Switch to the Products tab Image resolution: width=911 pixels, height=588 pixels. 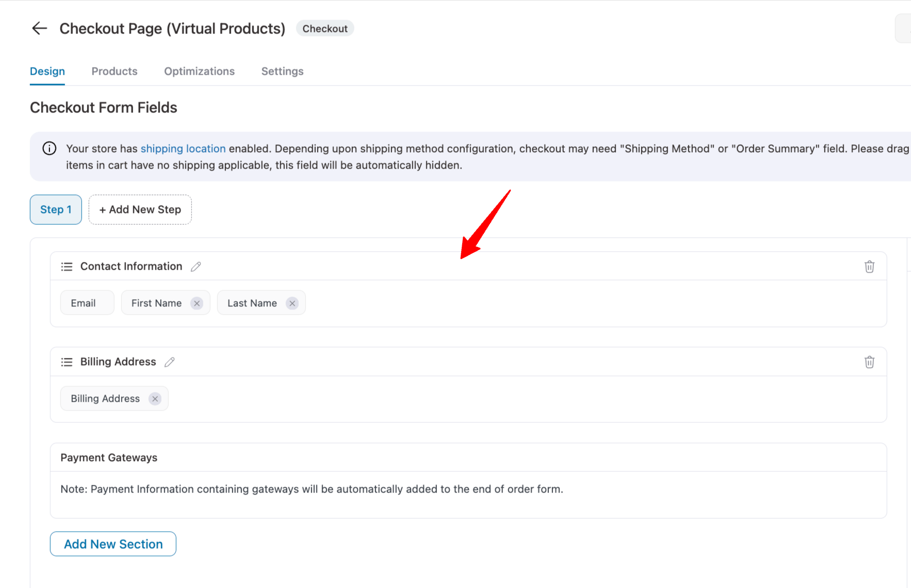pyautogui.click(x=115, y=71)
